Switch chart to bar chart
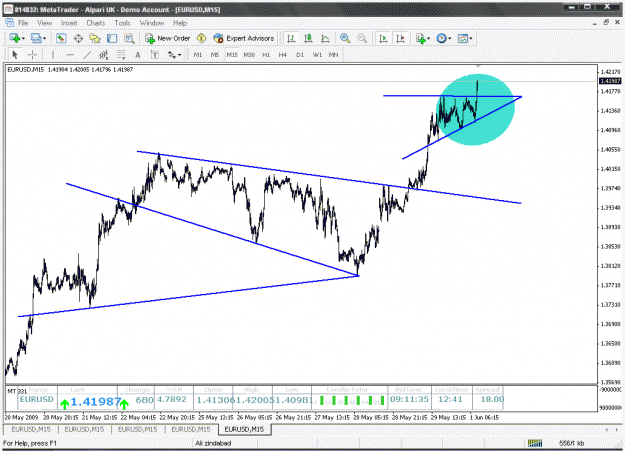Screen dimensions: 625x451 tap(291, 38)
